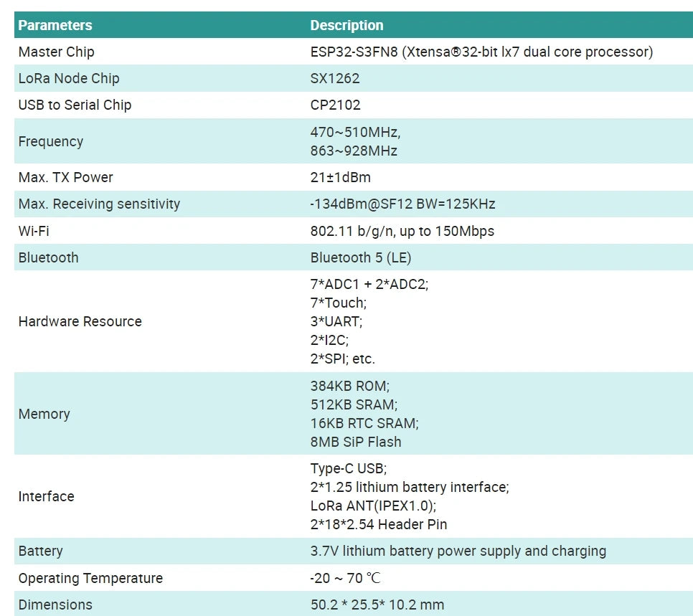The image size is (693, 616).
Task: Click the Parameters column header
Action: point(55,25)
